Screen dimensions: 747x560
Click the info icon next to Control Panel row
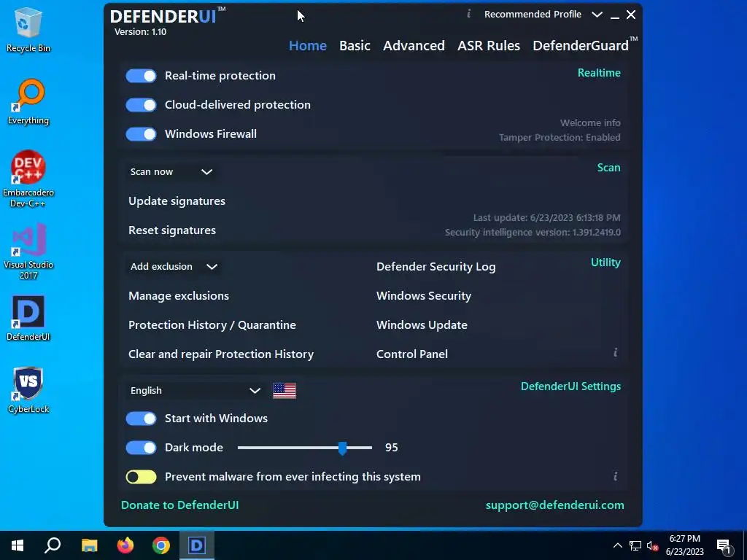(616, 352)
